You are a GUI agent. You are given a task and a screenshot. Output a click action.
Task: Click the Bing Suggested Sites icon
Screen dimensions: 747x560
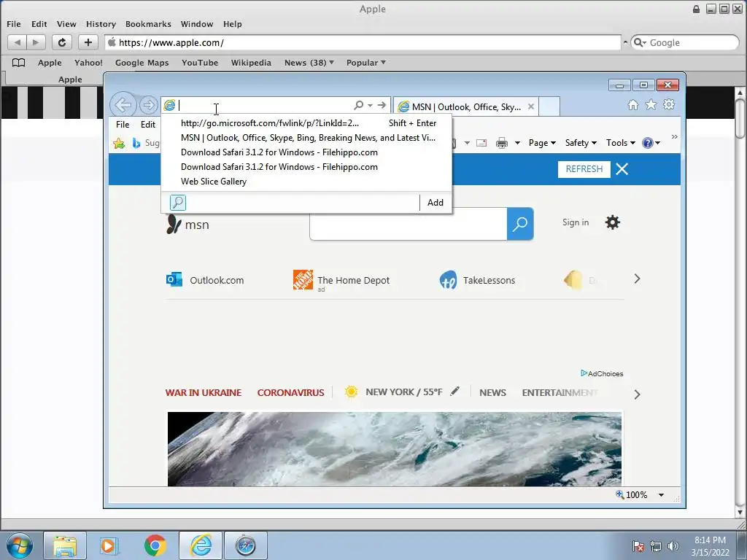coord(136,143)
